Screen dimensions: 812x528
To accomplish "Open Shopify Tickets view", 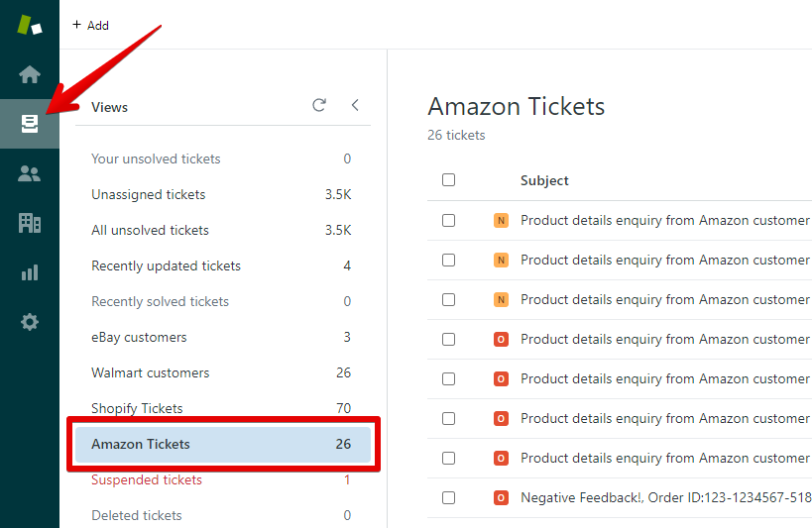I will pos(223,408).
